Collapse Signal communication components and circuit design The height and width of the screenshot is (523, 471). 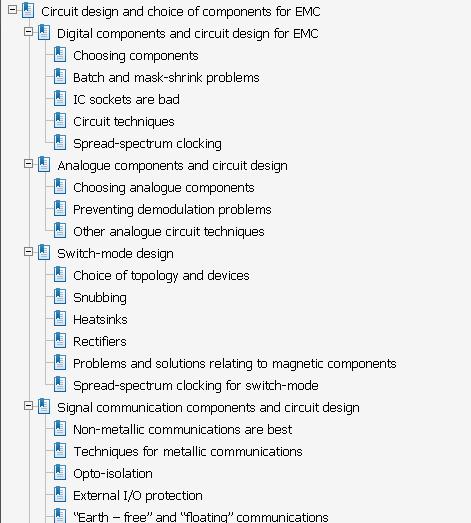coord(28,406)
